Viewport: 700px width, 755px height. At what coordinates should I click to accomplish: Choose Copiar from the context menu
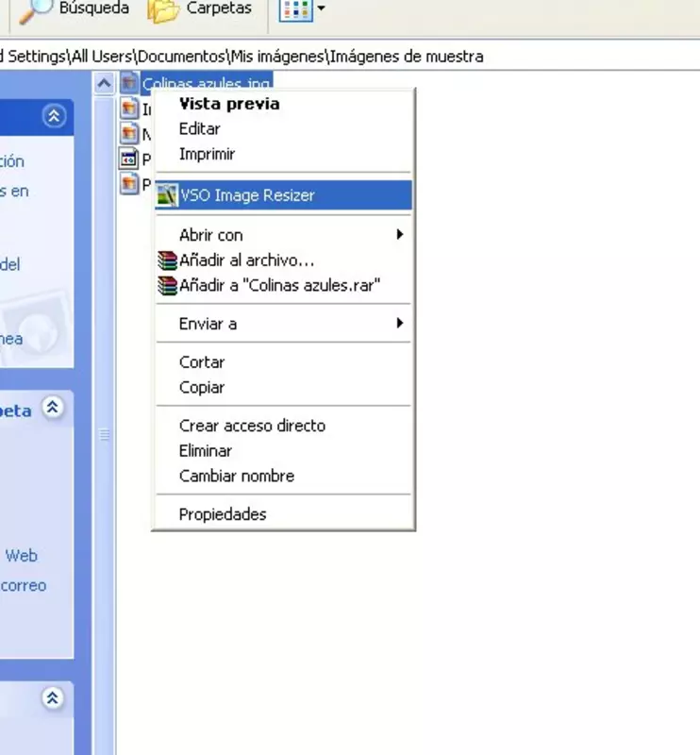coord(284,387)
